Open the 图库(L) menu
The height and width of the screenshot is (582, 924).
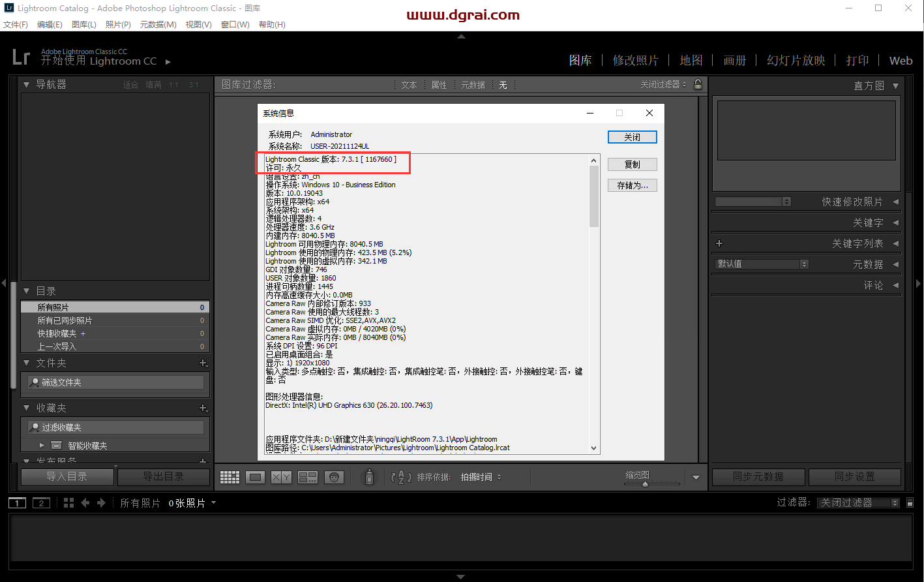pos(84,24)
